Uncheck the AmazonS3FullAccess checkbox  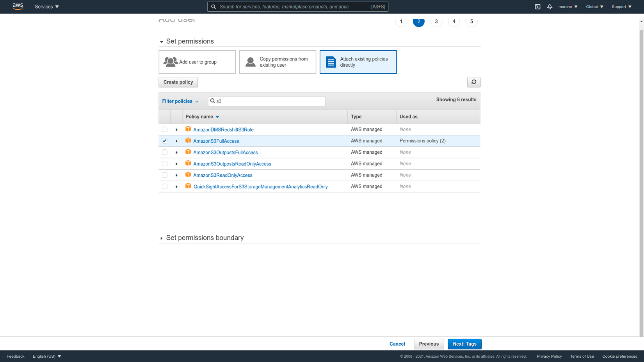point(165,141)
